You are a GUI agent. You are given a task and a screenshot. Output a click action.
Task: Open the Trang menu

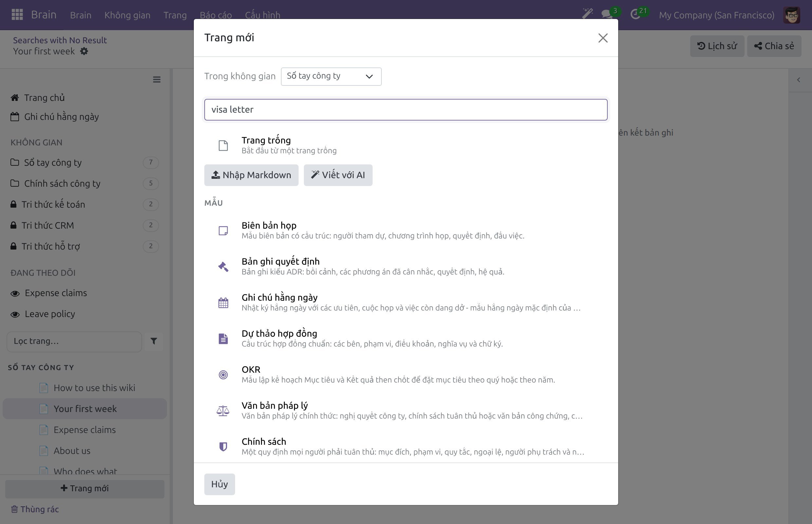175,15
